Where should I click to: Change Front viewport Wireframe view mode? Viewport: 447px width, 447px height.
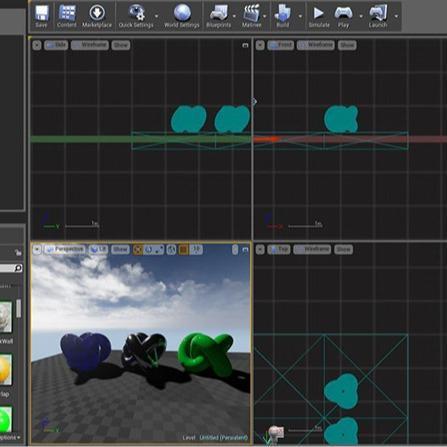pos(316,45)
